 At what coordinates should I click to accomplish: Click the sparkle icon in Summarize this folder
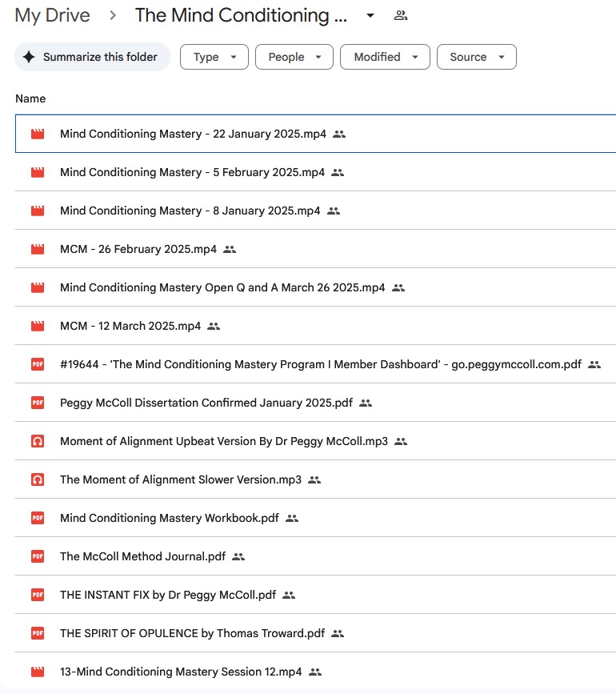(29, 57)
